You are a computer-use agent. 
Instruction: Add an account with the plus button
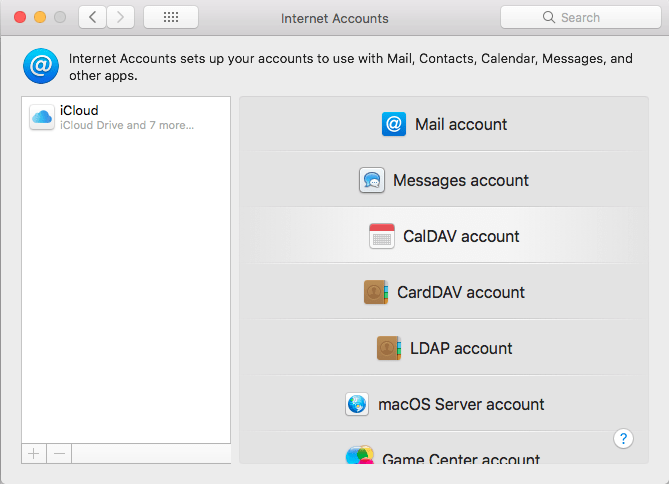coord(34,453)
